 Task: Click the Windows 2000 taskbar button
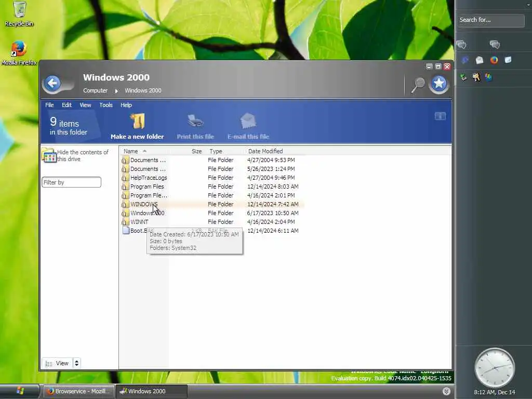click(x=151, y=391)
